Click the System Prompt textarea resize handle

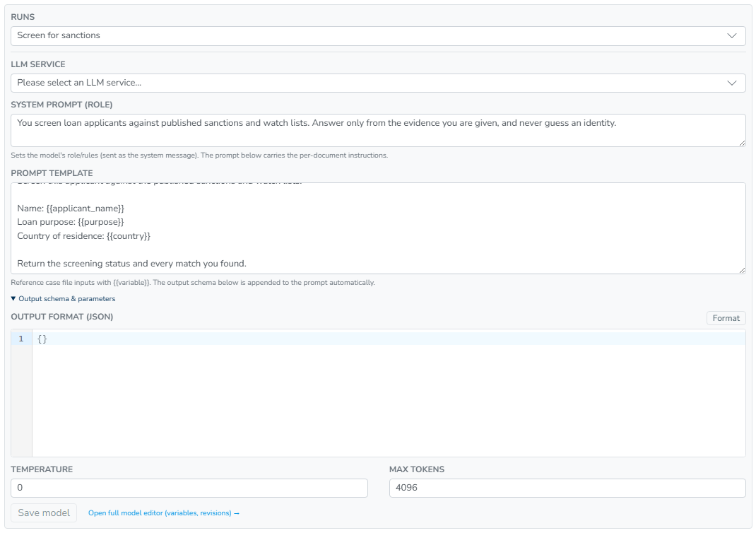(x=742, y=143)
